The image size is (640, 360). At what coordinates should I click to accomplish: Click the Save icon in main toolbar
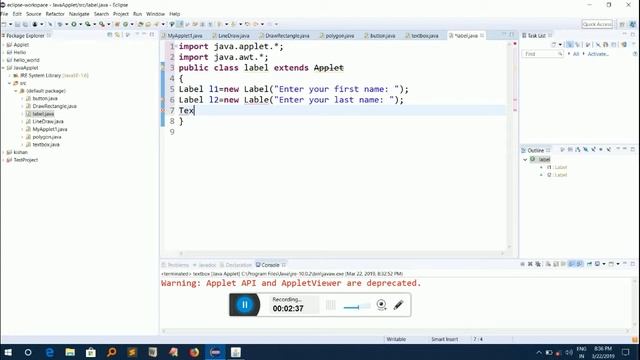coord(18,24)
